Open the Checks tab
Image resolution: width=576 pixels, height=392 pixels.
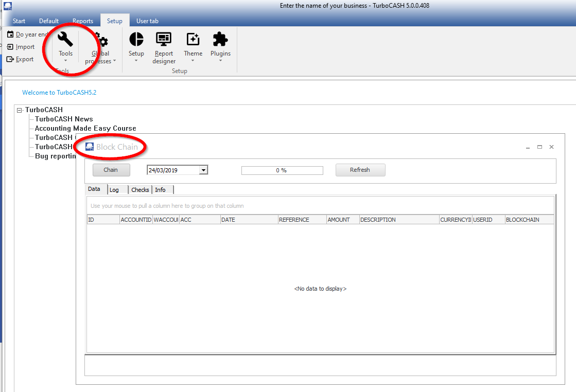point(140,190)
